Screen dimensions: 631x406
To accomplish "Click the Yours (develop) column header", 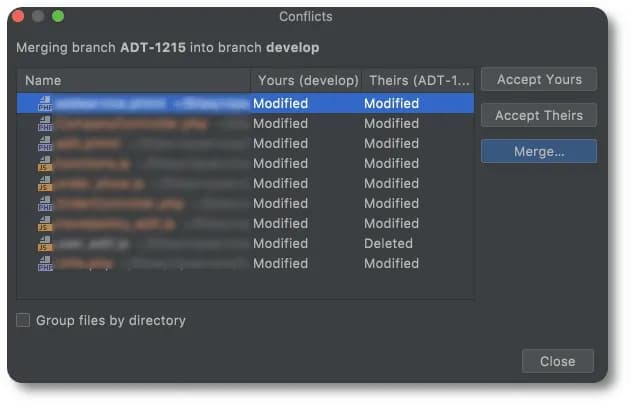I will (307, 80).
